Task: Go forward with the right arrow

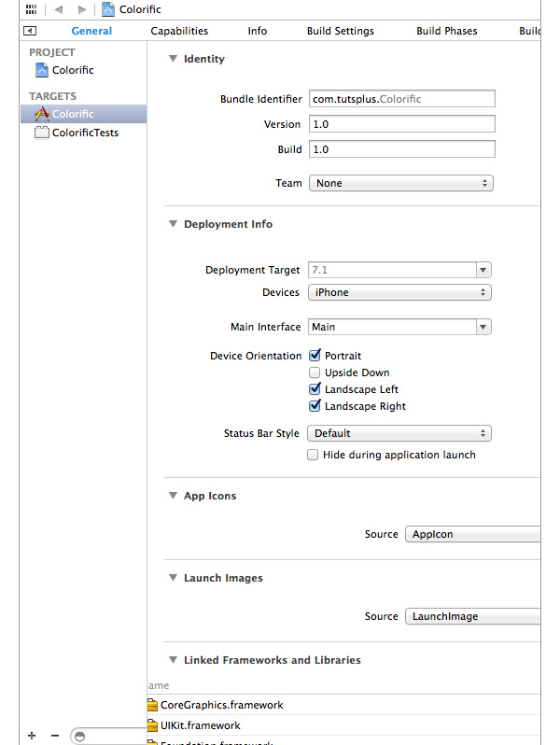Action: 82,9
